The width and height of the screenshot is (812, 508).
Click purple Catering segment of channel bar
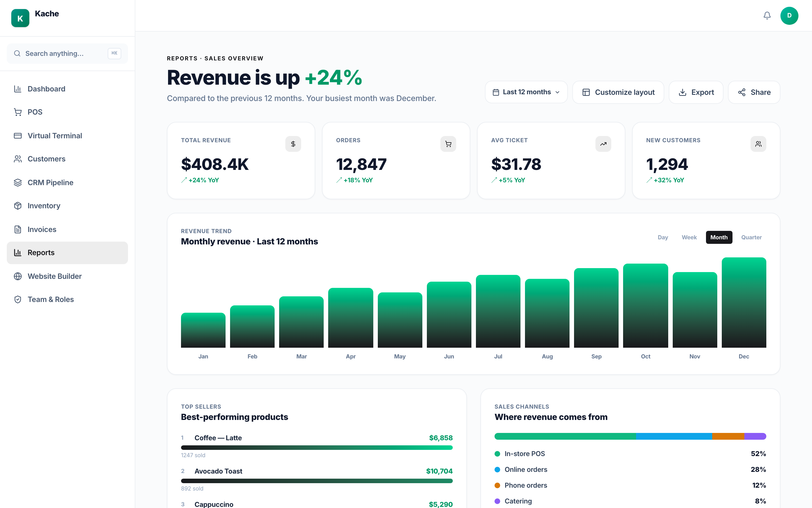pyautogui.click(x=755, y=436)
